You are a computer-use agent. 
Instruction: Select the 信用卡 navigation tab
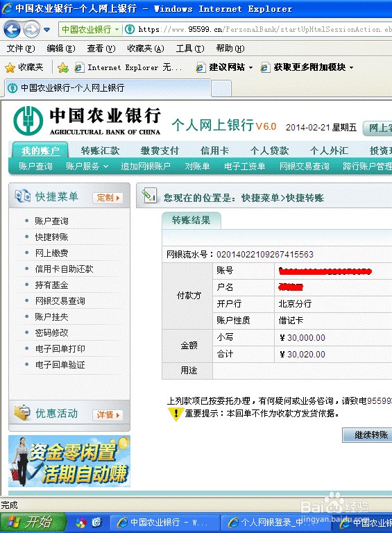pyautogui.click(x=214, y=151)
